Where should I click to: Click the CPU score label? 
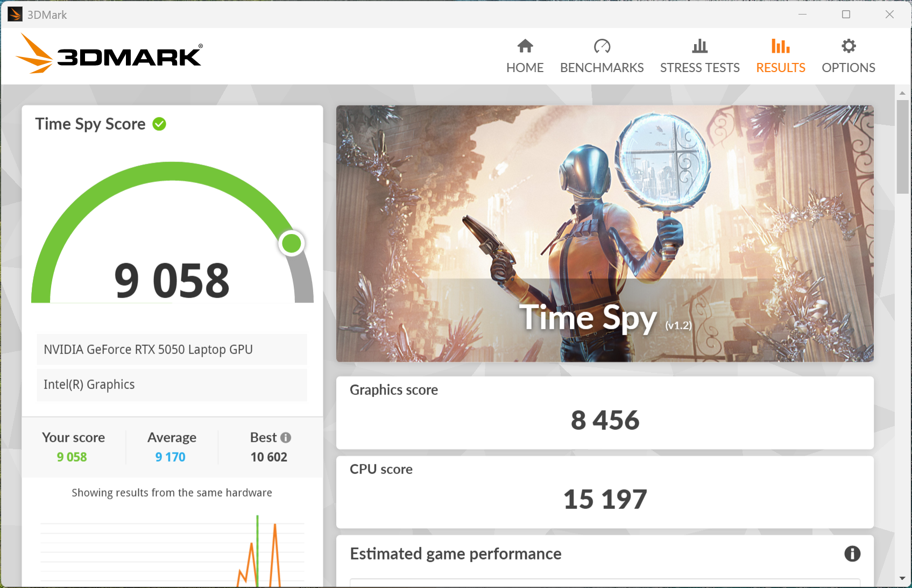pos(381,469)
